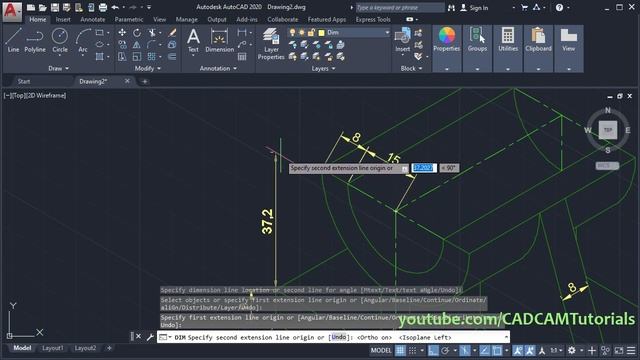
Task: Select the Copy tool in Modify panel
Action: (122, 44)
